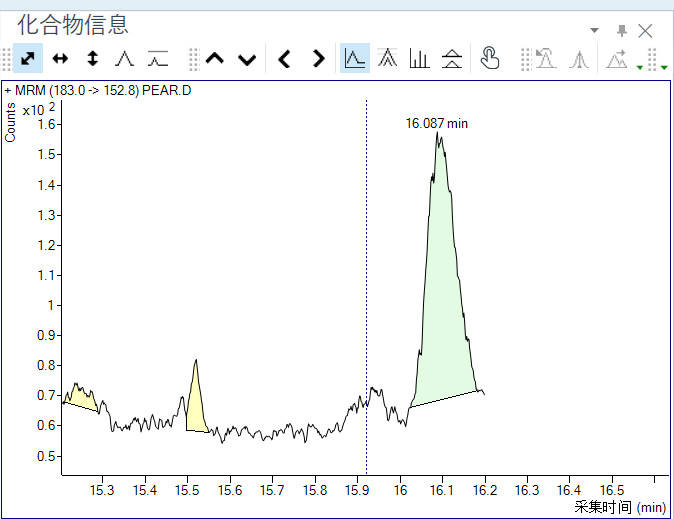The image size is (674, 519).
Task: Click the fit-to-peak with baseline icon
Action: (x=157, y=58)
